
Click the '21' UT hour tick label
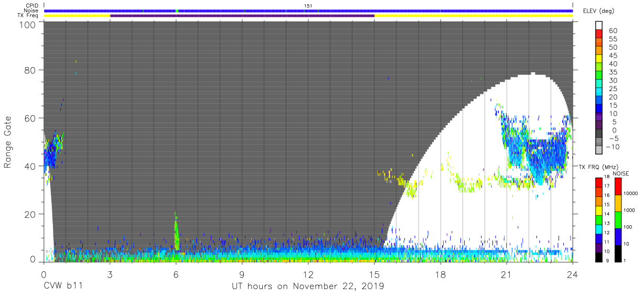click(506, 274)
